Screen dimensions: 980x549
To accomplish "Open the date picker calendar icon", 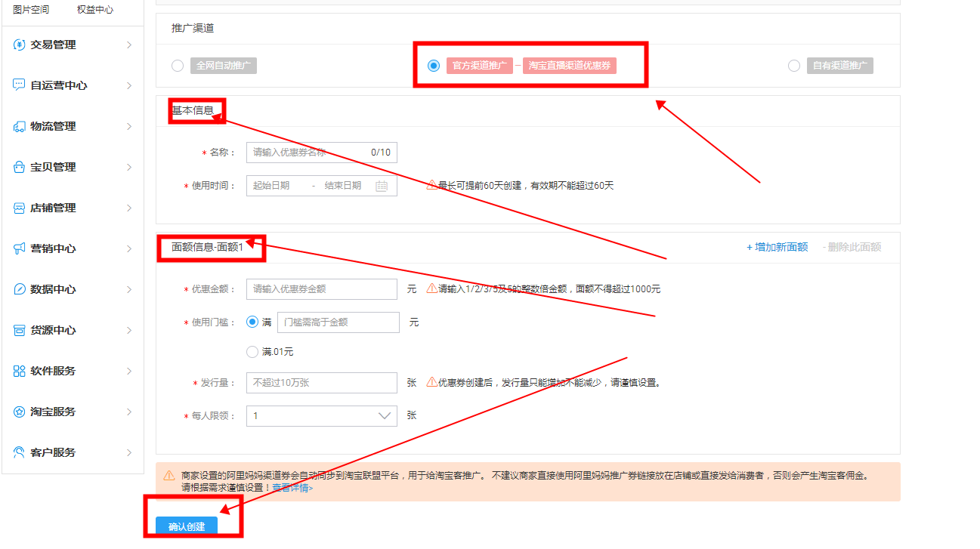I will tap(382, 186).
